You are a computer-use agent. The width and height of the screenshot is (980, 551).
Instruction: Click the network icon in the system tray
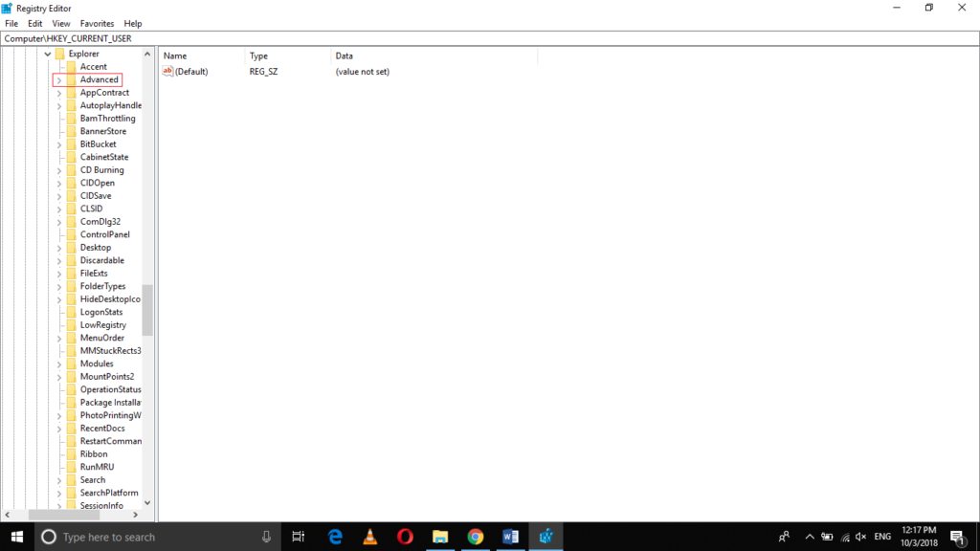(846, 536)
